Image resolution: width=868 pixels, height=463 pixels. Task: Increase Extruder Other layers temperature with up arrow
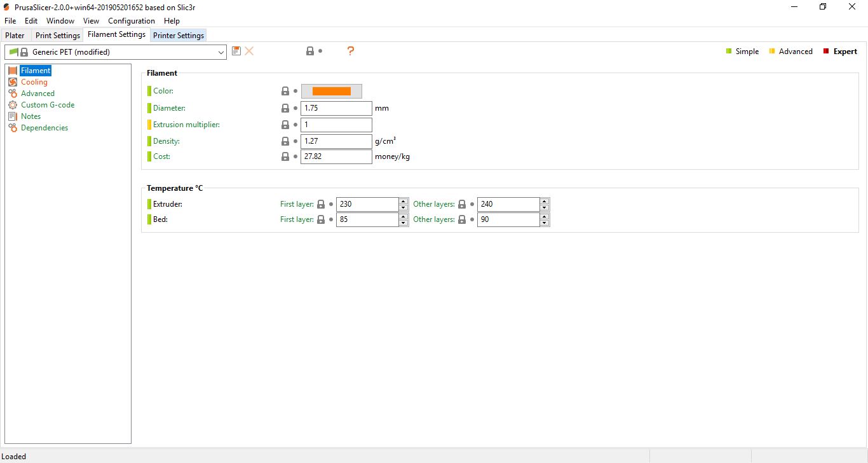point(545,201)
